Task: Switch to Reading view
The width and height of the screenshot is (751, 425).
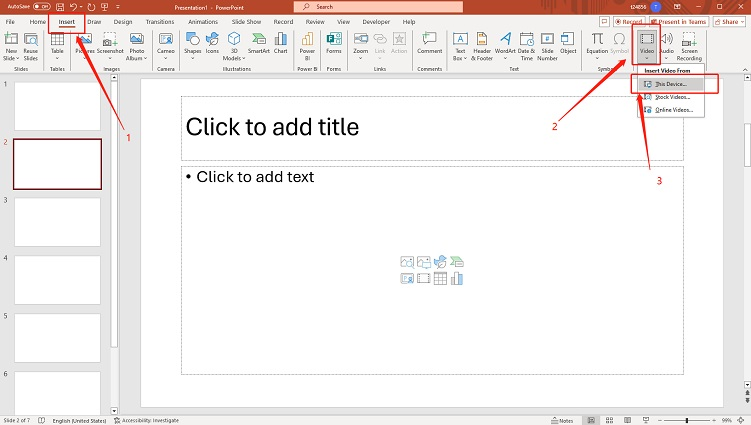Action: pos(627,420)
